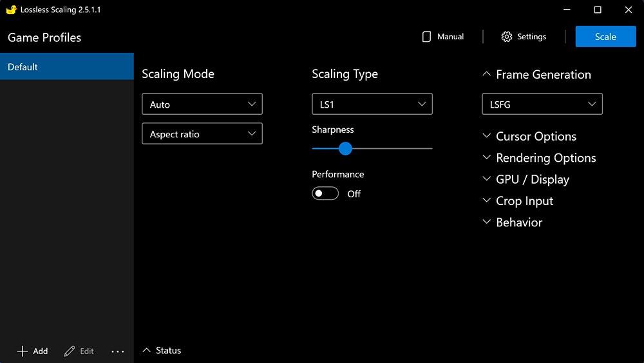Expand the Crop Input section
This screenshot has width=644, height=363.
(487, 201)
